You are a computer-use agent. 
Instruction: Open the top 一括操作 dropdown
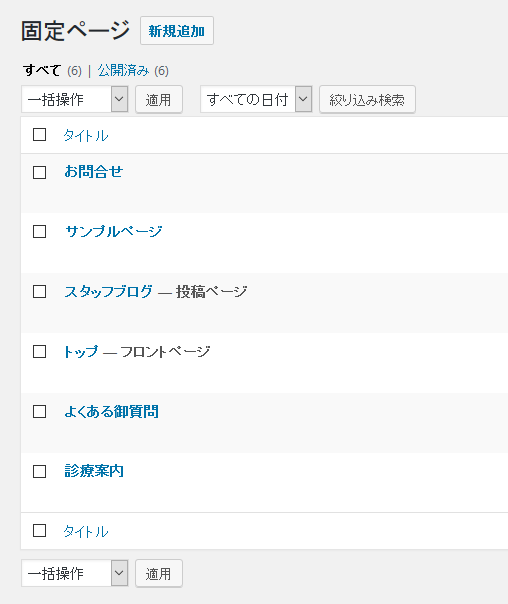pos(75,99)
